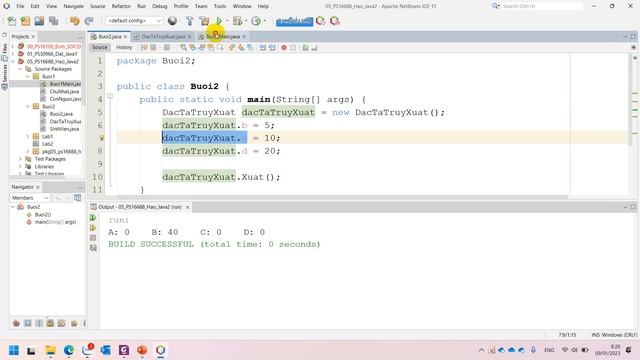Switch to the Buoi2.java tab
Screen dimensions: 640x360
pos(109,36)
